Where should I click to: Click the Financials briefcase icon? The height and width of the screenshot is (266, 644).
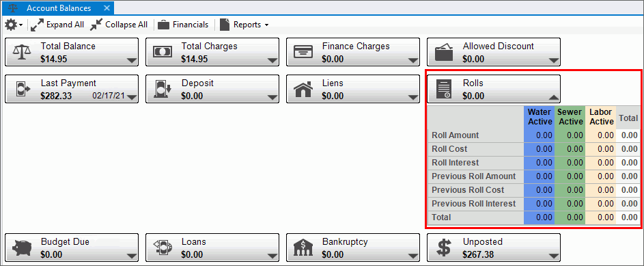click(164, 25)
